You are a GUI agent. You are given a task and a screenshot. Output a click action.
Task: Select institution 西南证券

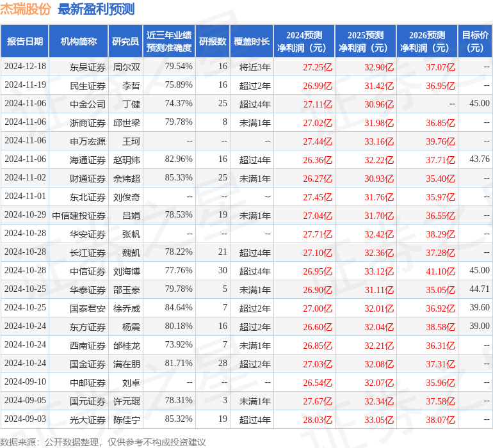coord(88,346)
